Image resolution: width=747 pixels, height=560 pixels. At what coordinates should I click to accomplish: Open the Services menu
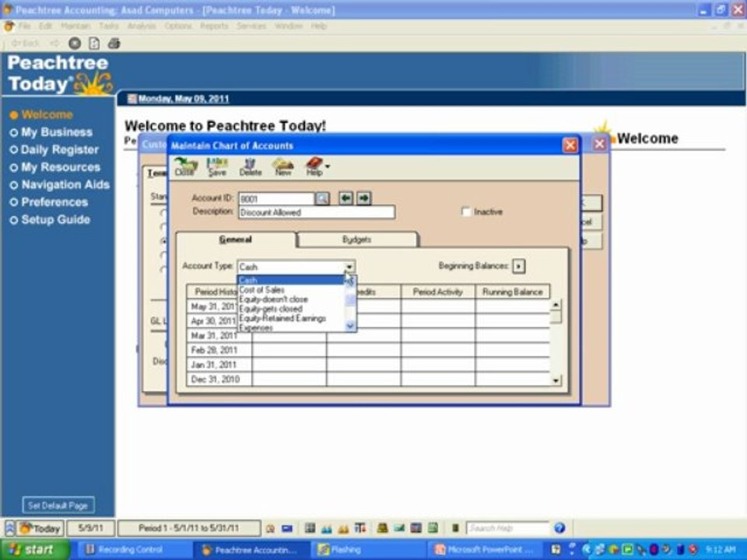251,26
